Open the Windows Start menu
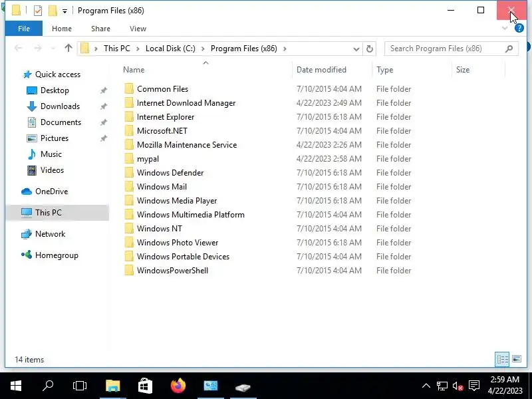This screenshot has width=532, height=399. click(x=16, y=386)
